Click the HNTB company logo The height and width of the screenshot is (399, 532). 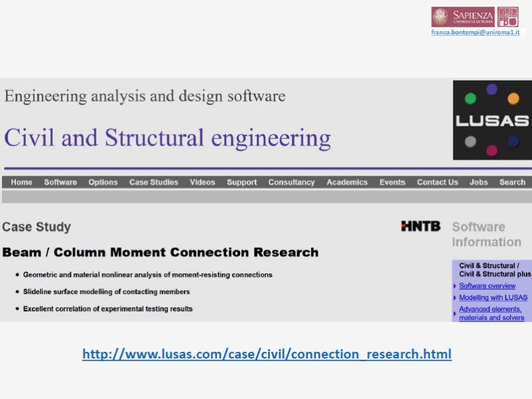tap(420, 226)
